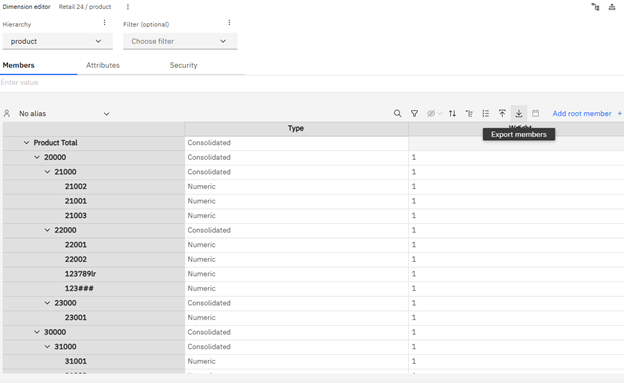Viewport: 624px width, 385px height.
Task: Click the calendar-style icon beside export
Action: (536, 113)
